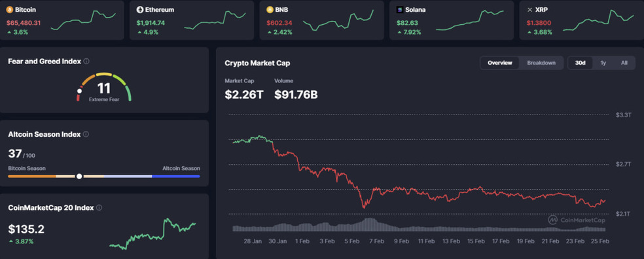Select the 30d time range
The width and height of the screenshot is (644, 259).
tap(581, 63)
